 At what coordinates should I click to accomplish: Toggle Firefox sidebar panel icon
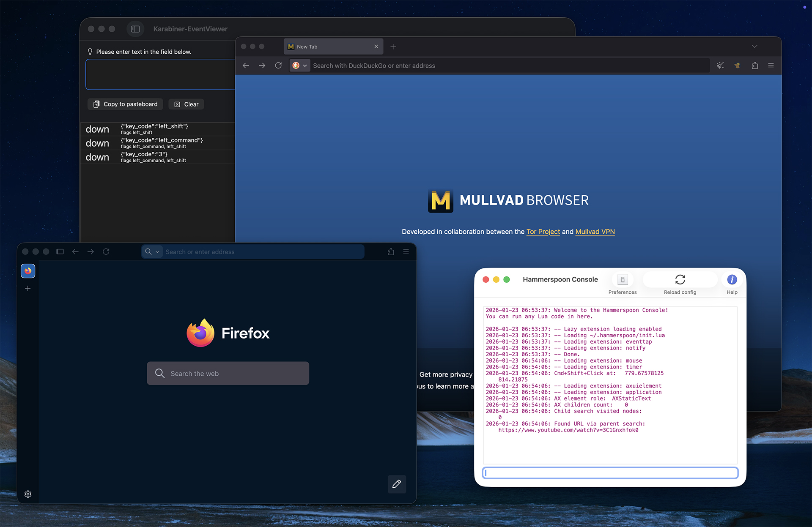(x=60, y=251)
